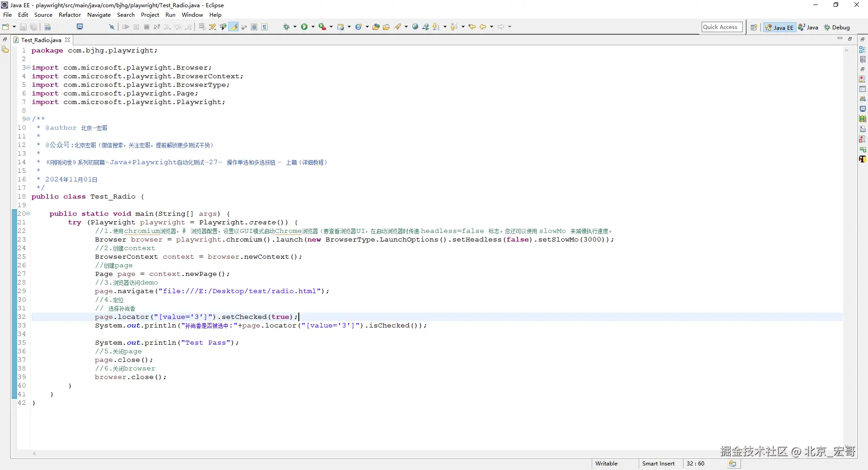The width and height of the screenshot is (868, 470).
Task: Select the Test_Radio.java editor tab
Action: 41,40
